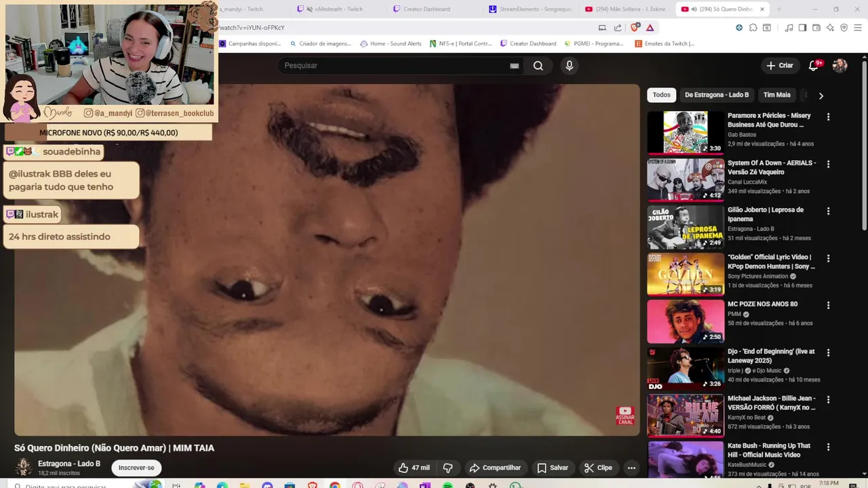Open NFS-e Portal Contr... bookmark
Viewport: 868px width, 488px height.
(x=461, y=43)
